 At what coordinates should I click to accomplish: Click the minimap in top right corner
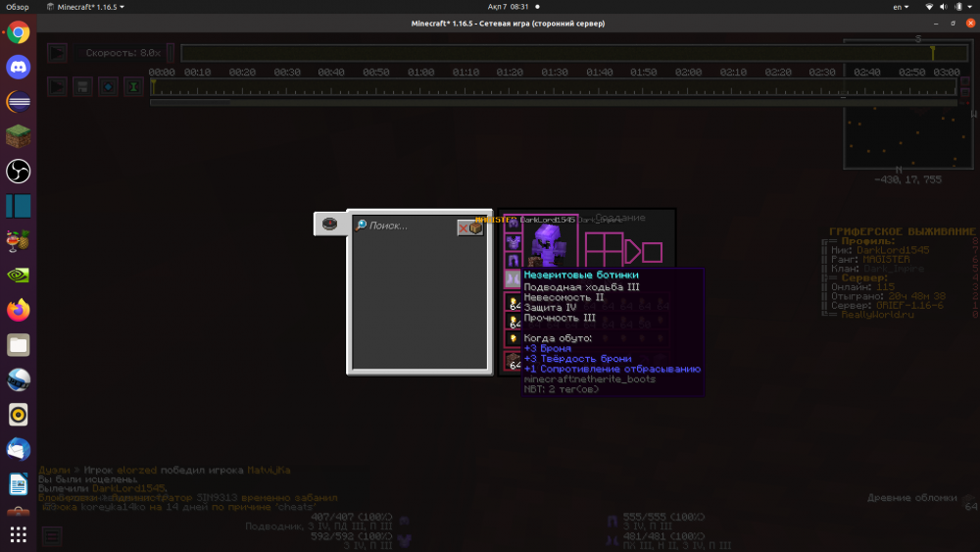[908, 104]
